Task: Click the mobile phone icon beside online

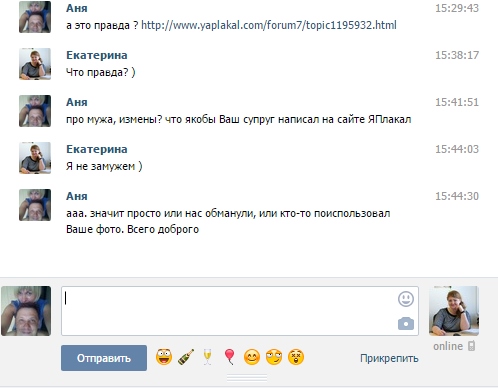Action: pyautogui.click(x=471, y=346)
